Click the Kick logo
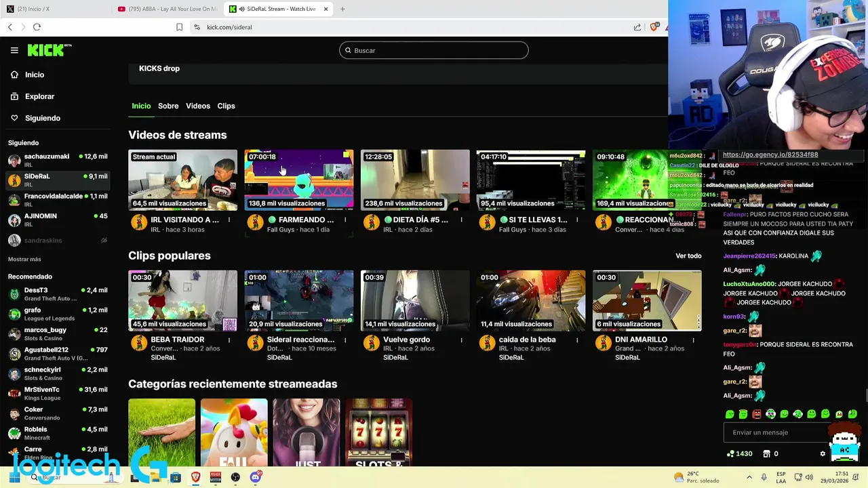This screenshot has width=868, height=488. [49, 50]
